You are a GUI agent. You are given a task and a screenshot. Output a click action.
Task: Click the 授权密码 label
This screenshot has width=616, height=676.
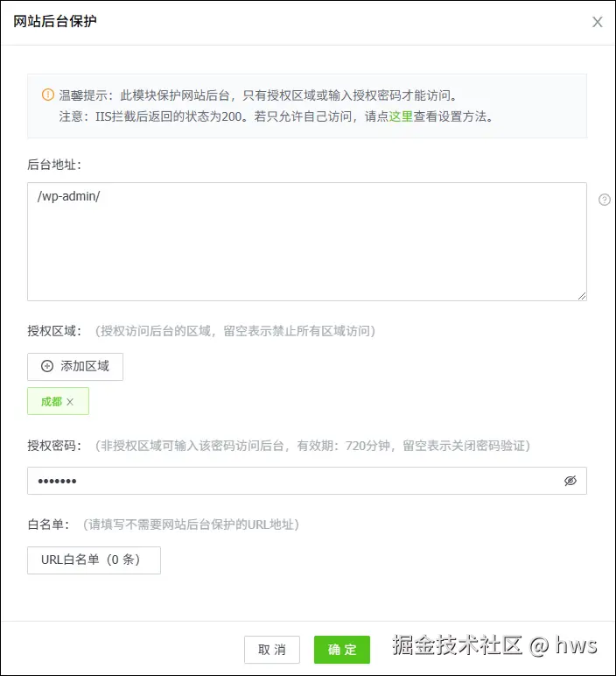click(54, 446)
